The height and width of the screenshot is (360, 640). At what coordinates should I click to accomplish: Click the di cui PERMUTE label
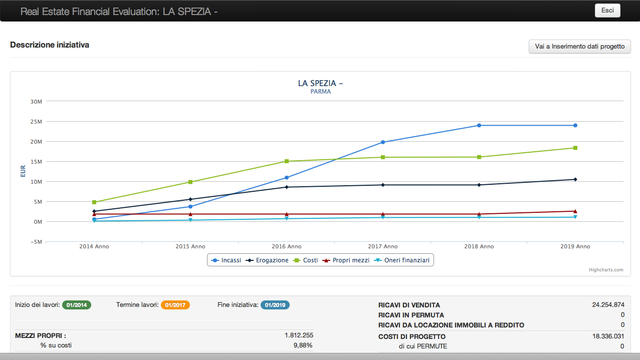(x=423, y=346)
